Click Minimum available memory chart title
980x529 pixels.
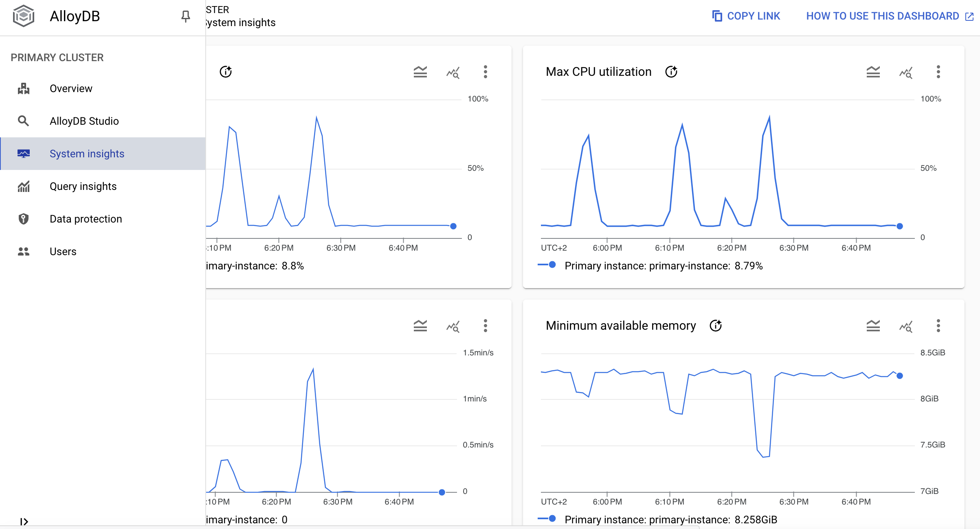(x=621, y=326)
